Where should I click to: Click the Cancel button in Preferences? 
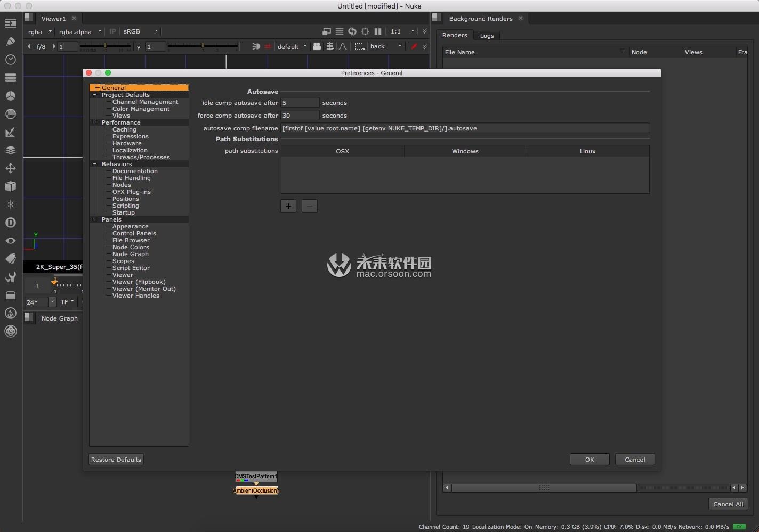coord(635,460)
